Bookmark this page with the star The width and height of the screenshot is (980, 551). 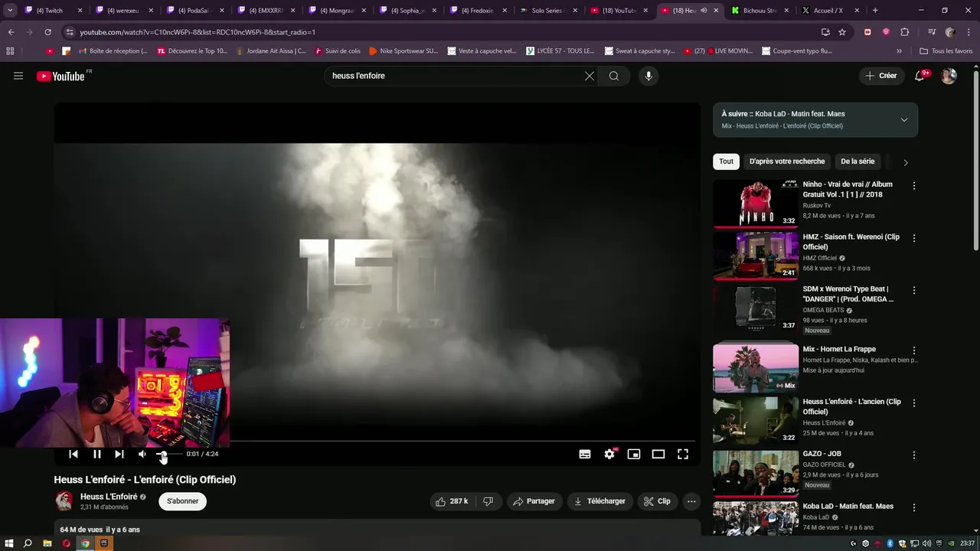842,32
